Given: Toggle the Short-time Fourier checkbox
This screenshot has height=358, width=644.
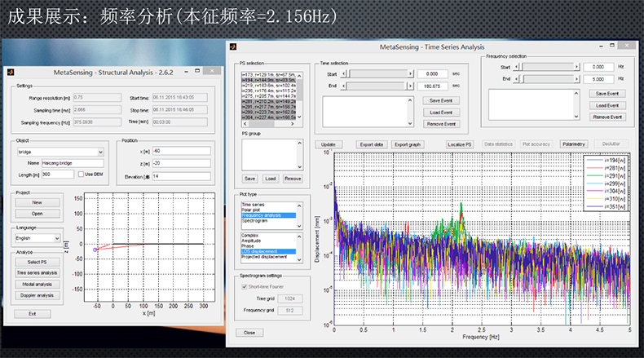Looking at the screenshot, I should pos(245,286).
